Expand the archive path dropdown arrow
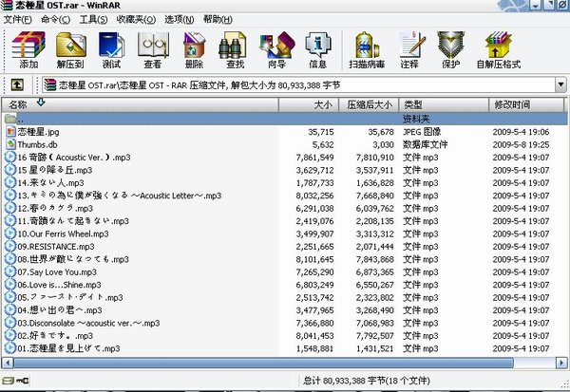This screenshot has width=570, height=392. tap(560, 84)
